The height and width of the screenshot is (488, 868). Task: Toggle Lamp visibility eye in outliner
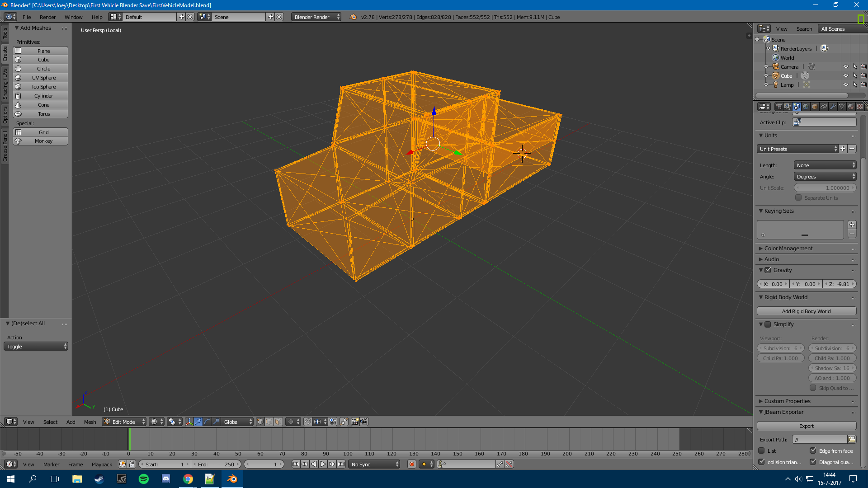(845, 84)
